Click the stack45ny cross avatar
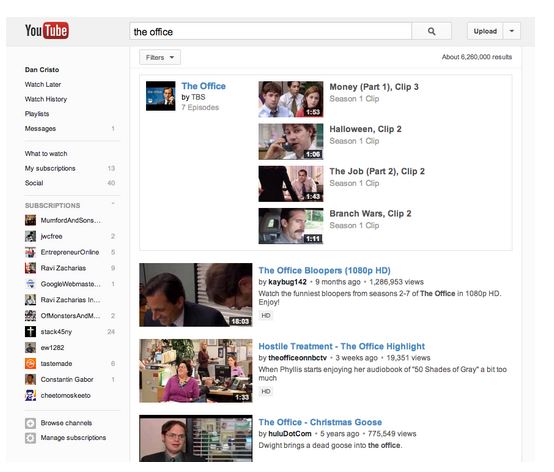 pyautogui.click(x=30, y=331)
